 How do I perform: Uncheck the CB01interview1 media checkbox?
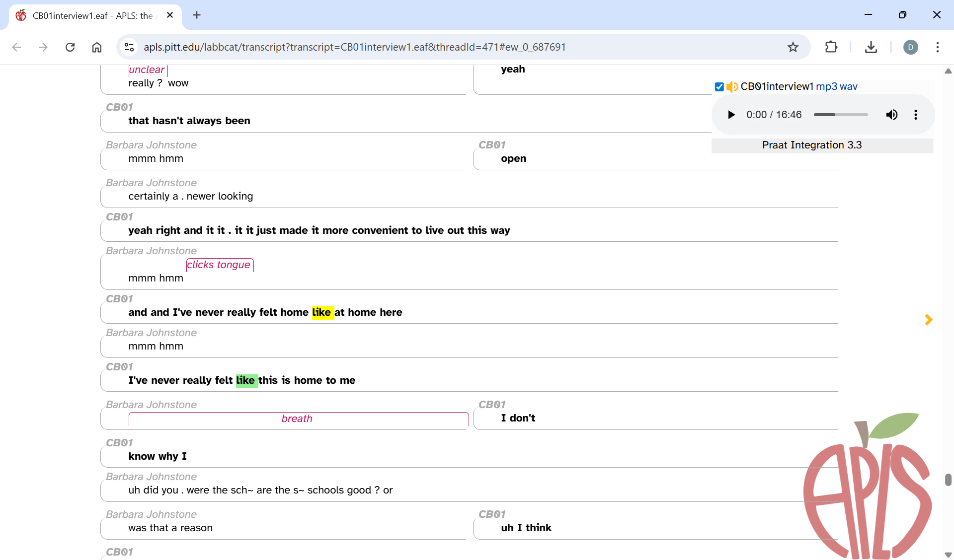point(719,87)
